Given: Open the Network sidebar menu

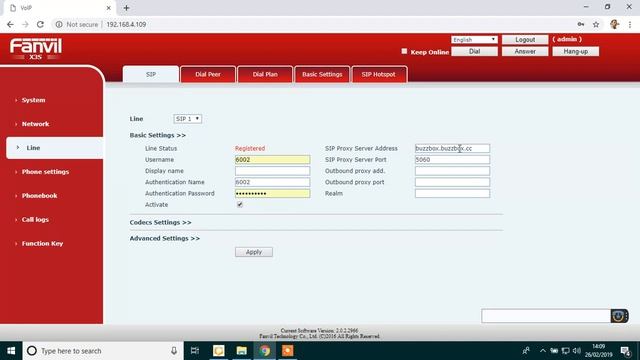Looking at the screenshot, I should pos(36,124).
